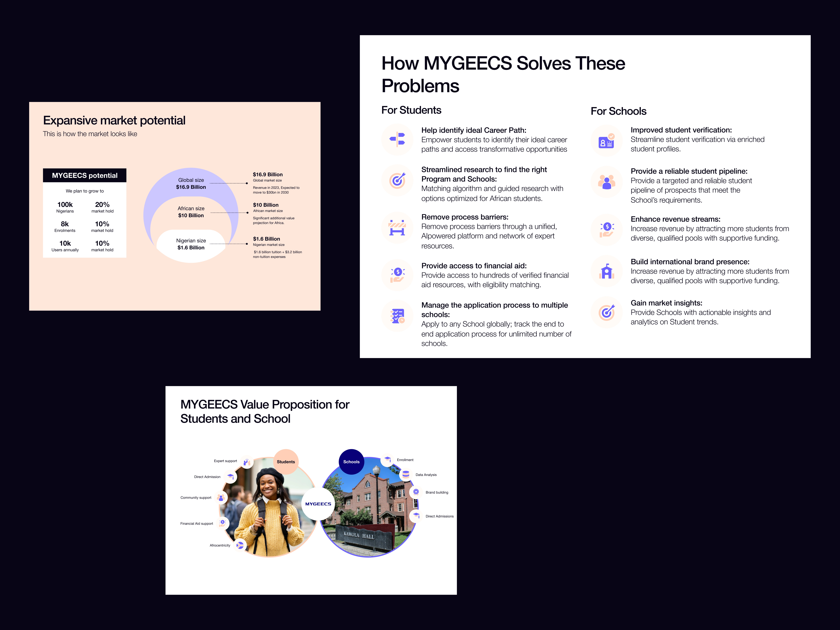The height and width of the screenshot is (630, 840).
Task: Click the checklist icon beside Manage the application process
Action: tap(397, 316)
